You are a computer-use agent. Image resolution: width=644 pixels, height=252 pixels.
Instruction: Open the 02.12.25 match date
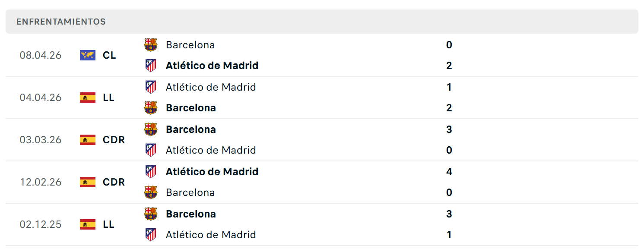point(41,224)
